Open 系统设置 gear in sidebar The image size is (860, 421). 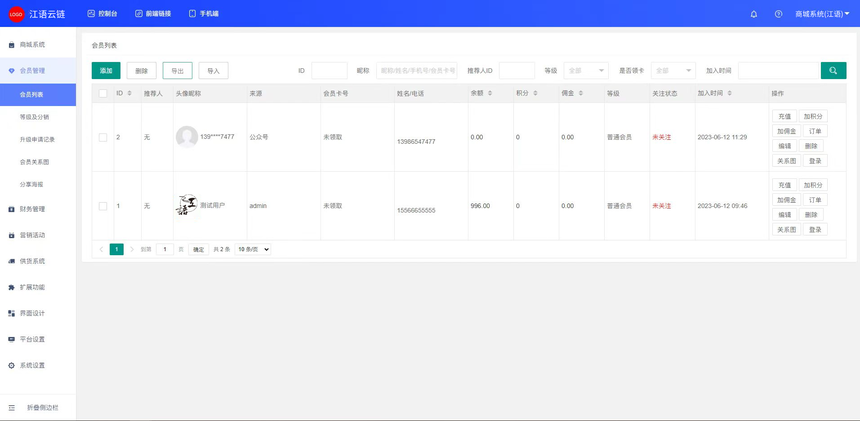coord(12,365)
